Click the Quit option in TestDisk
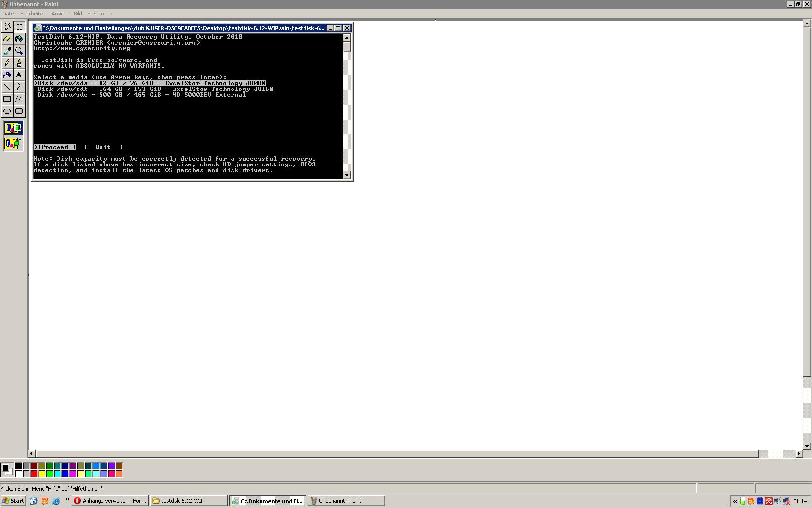This screenshot has height=508, width=812. click(103, 147)
